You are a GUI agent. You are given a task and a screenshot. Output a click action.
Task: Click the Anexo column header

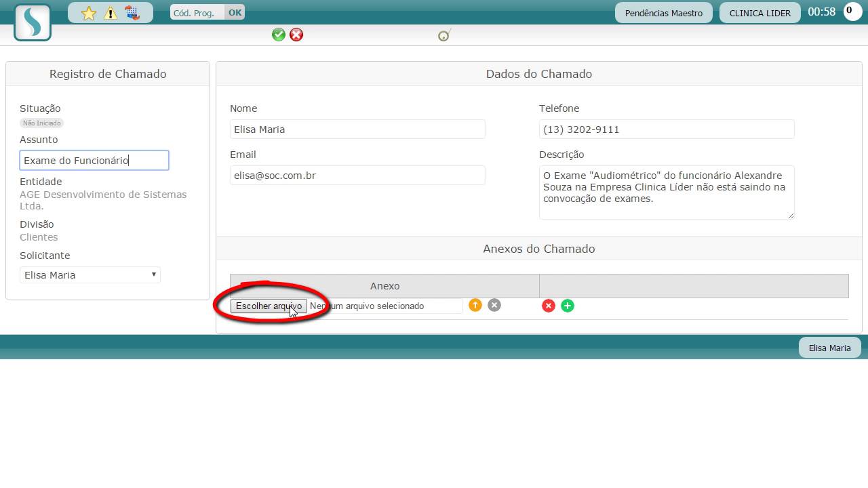point(384,286)
